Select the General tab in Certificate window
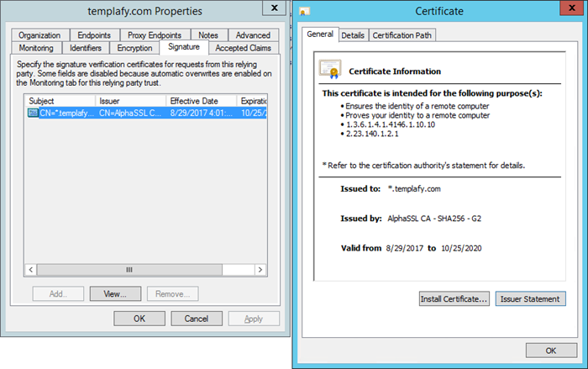 coord(320,34)
